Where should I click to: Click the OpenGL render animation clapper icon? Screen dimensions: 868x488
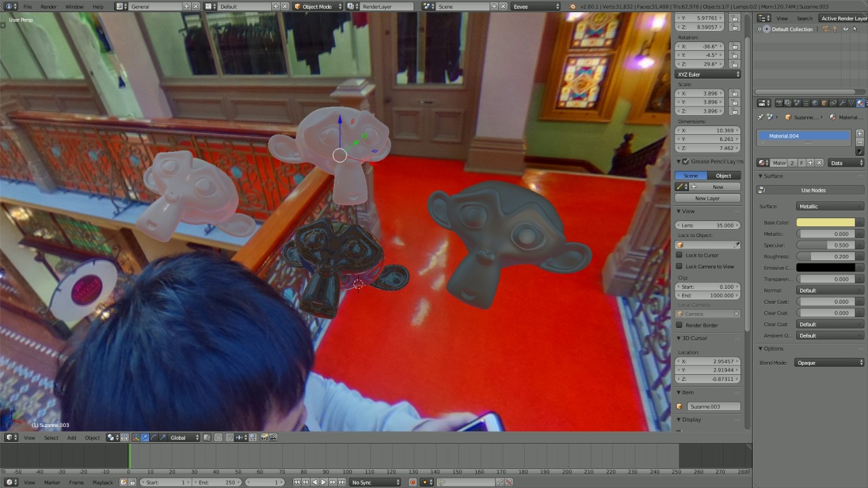pos(275,438)
